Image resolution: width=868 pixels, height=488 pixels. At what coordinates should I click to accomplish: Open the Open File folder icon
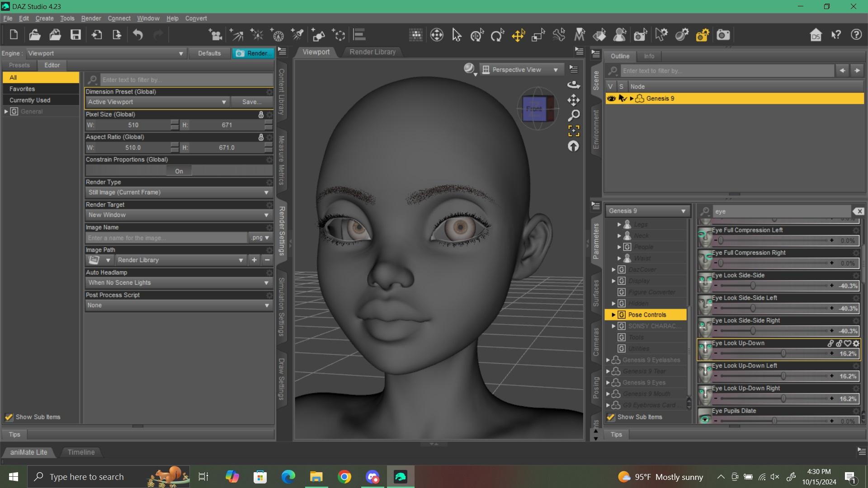coord(35,35)
